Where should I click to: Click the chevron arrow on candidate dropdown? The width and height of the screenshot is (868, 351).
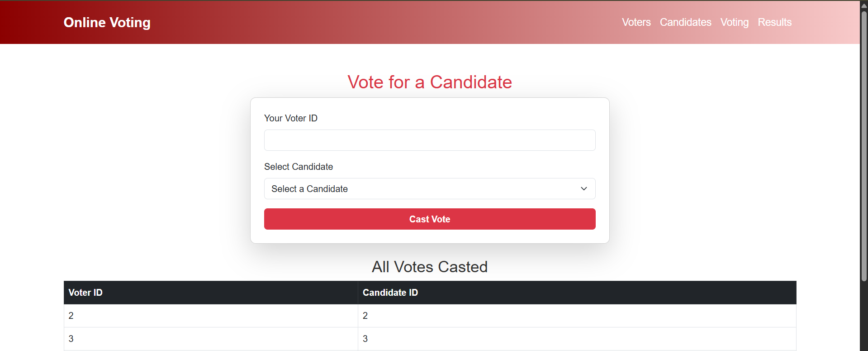tap(583, 188)
